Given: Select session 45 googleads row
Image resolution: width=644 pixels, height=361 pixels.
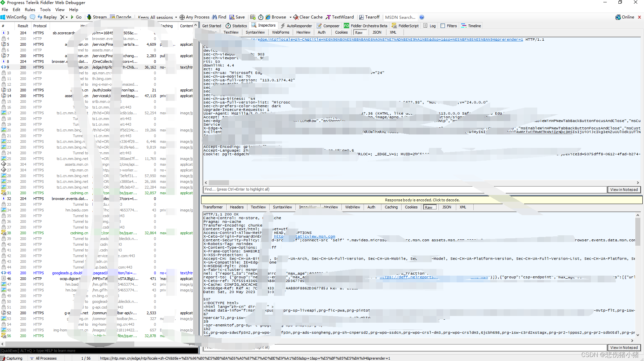Looking at the screenshot, I should tap(97, 273).
